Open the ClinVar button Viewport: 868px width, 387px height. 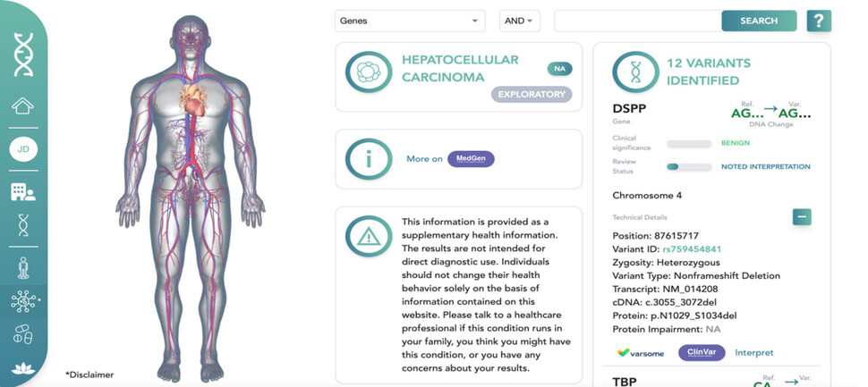[701, 352]
